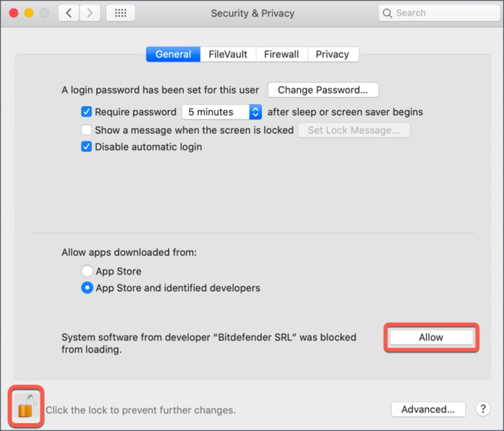Image resolution: width=504 pixels, height=431 pixels.
Task: Open the Advanced settings button
Action: click(x=428, y=410)
